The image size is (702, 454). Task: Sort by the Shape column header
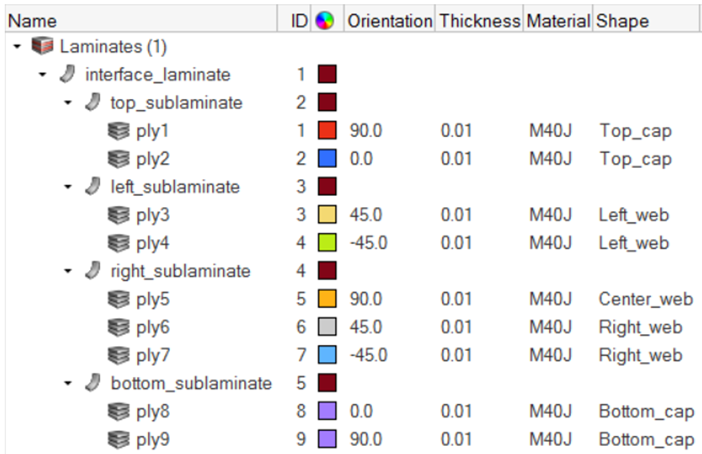pos(646,21)
